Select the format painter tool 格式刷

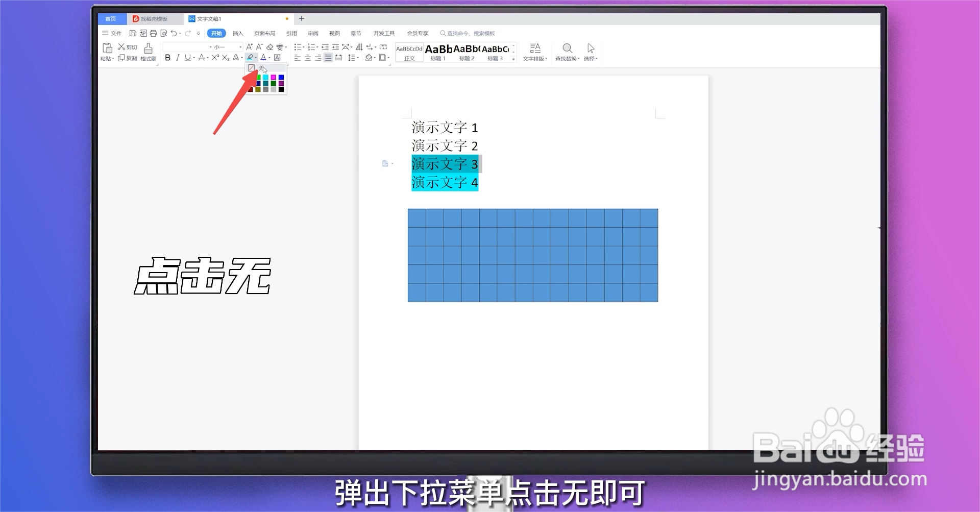(148, 51)
